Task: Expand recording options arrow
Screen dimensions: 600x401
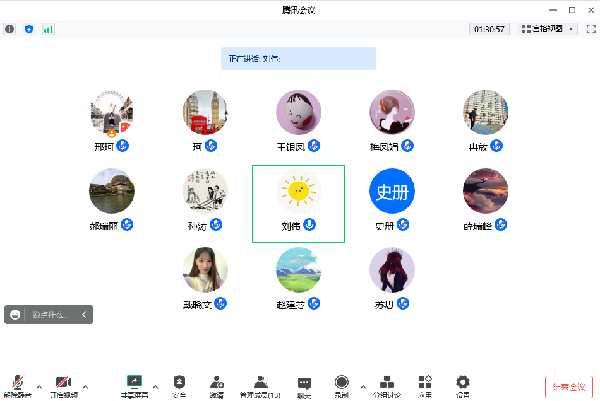Action: (362, 385)
